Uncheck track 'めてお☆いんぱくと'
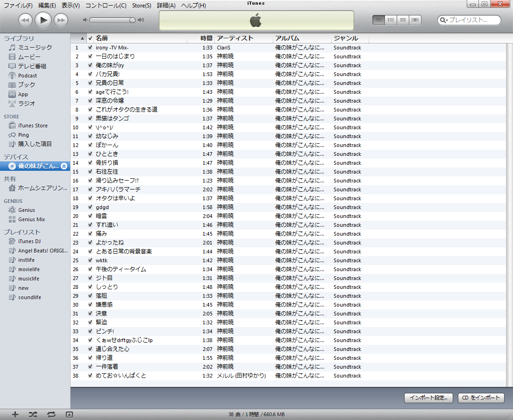The image size is (513, 420). click(90, 375)
